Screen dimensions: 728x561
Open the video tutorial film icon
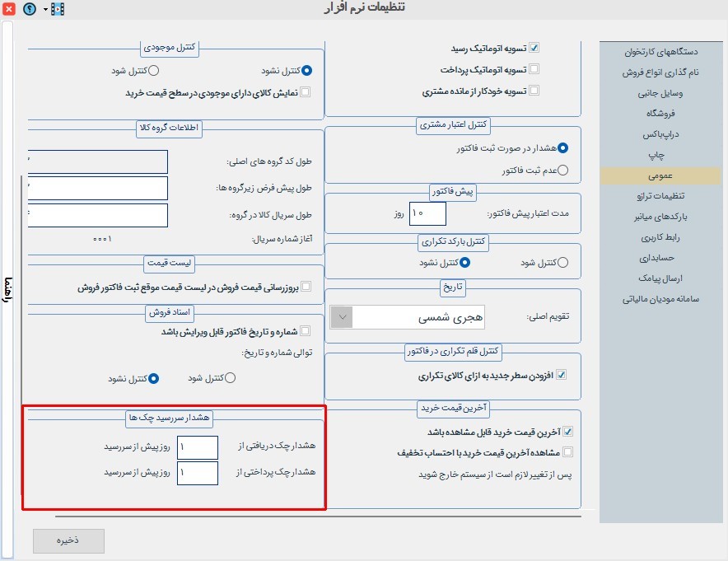pos(58,9)
